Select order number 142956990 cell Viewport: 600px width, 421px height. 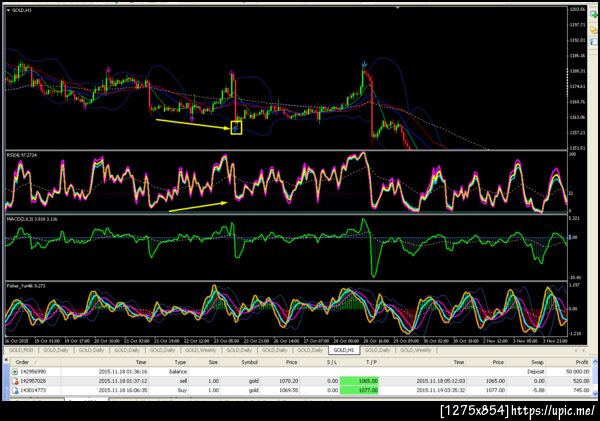pos(33,371)
